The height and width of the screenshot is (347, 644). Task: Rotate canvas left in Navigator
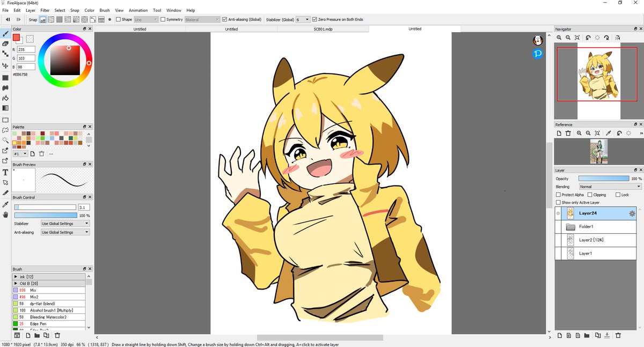(x=588, y=38)
